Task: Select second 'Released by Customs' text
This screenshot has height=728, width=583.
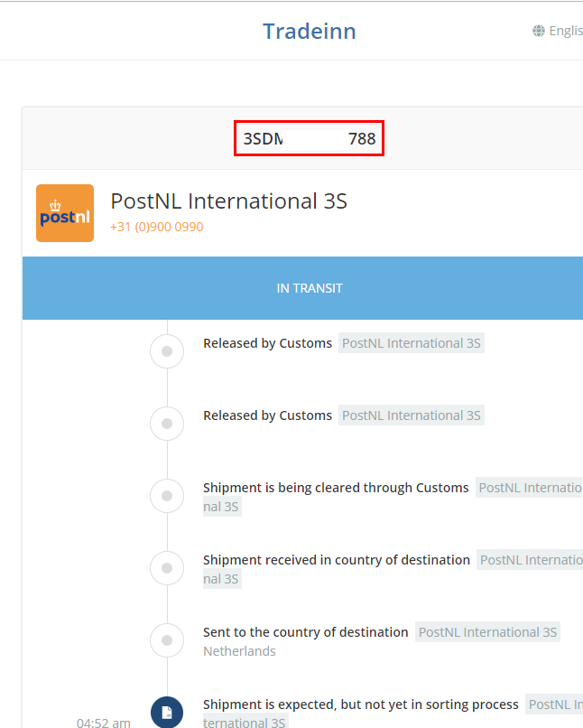Action: 268,415
